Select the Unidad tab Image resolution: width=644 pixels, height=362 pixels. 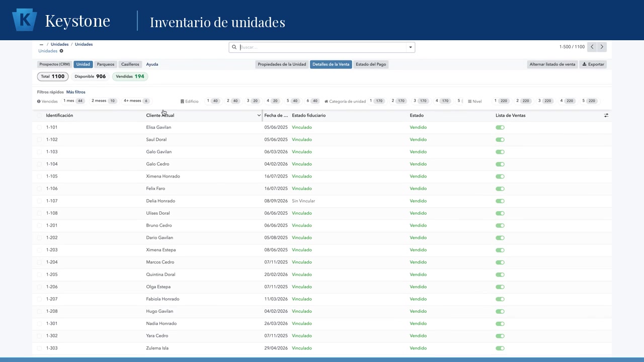pyautogui.click(x=83, y=64)
